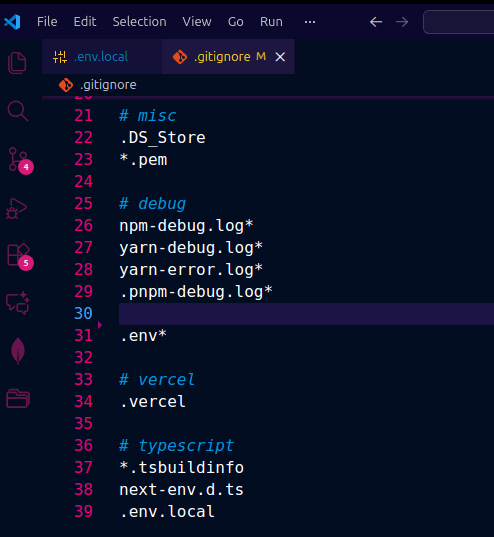Click the VS Code logo icon
The image size is (494, 537).
tap(12, 22)
